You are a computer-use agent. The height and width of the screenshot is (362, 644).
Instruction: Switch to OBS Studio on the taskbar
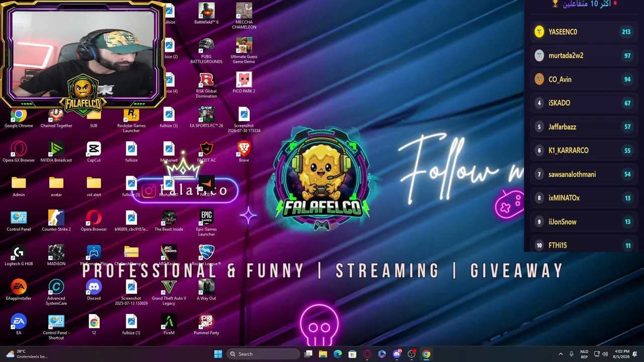tap(412, 354)
